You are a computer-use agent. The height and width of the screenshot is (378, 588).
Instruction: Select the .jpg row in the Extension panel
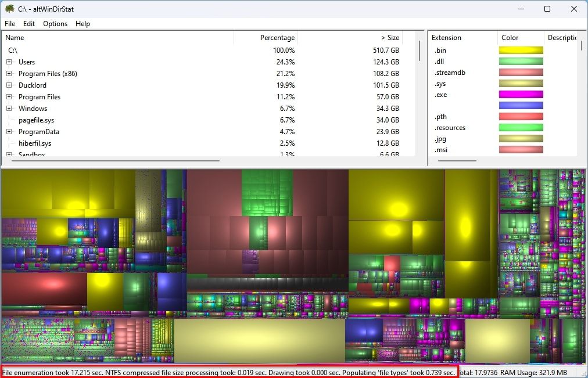(x=442, y=139)
